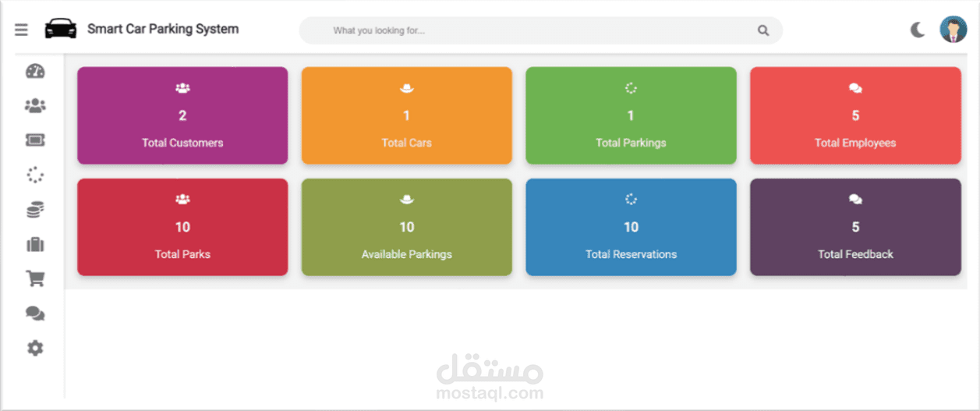Open the Total Parks card
The image size is (980, 411).
coord(182,227)
